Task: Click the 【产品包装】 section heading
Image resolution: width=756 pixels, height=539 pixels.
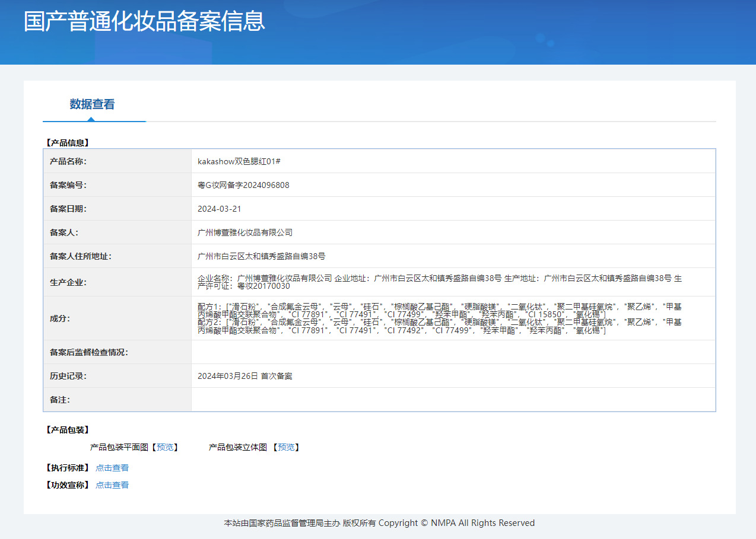Action: click(x=67, y=430)
